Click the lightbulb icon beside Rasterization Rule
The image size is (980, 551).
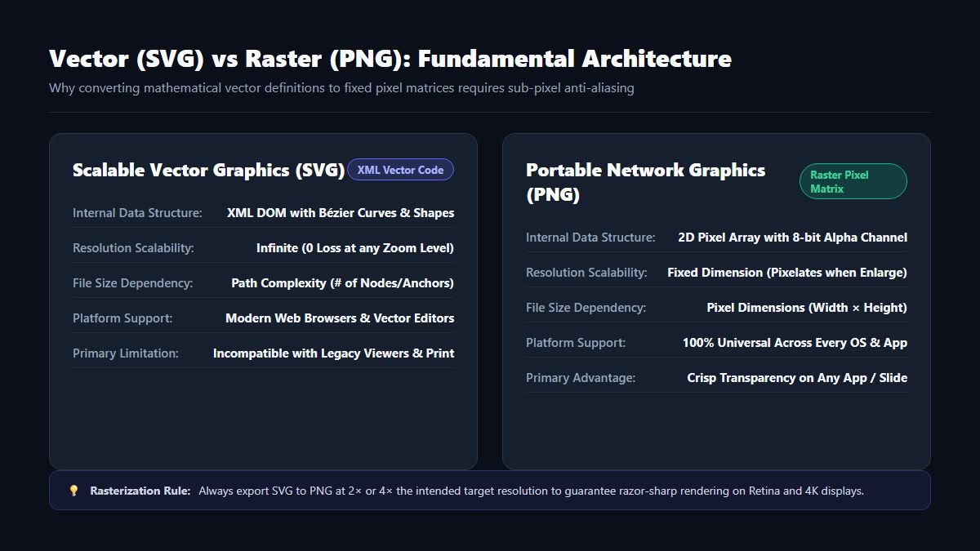pos(73,491)
